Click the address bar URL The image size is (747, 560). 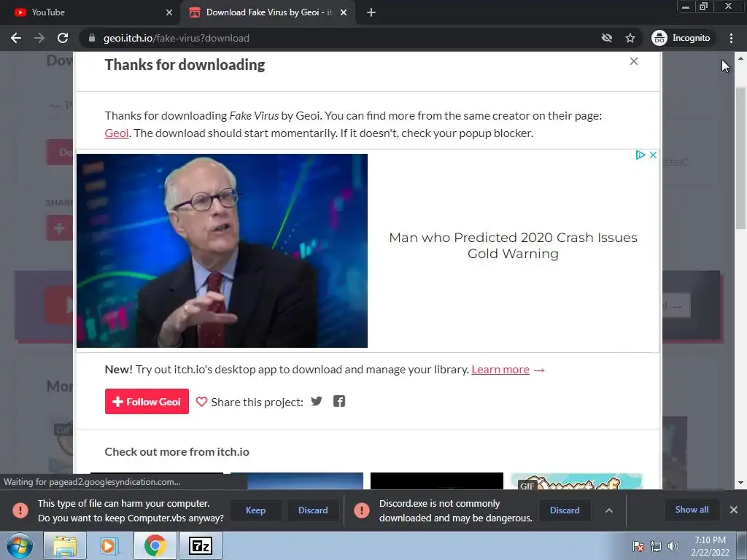[x=177, y=38]
